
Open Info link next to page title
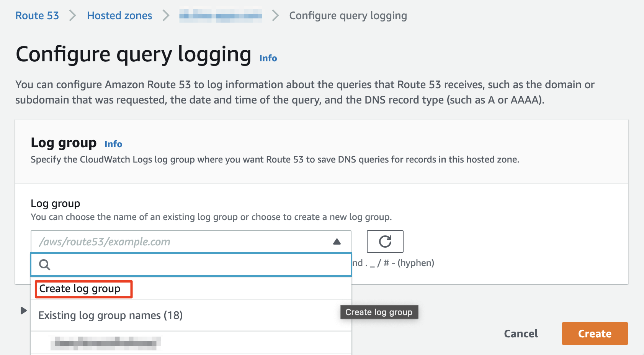(268, 58)
